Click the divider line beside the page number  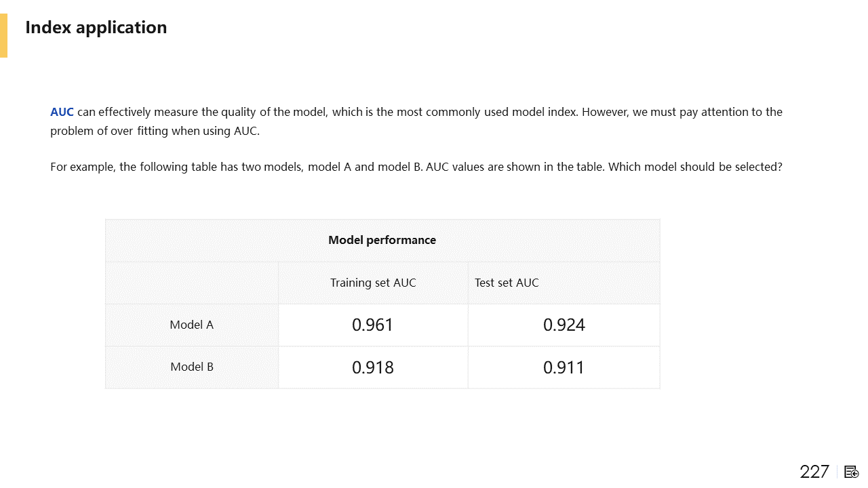pos(837,472)
